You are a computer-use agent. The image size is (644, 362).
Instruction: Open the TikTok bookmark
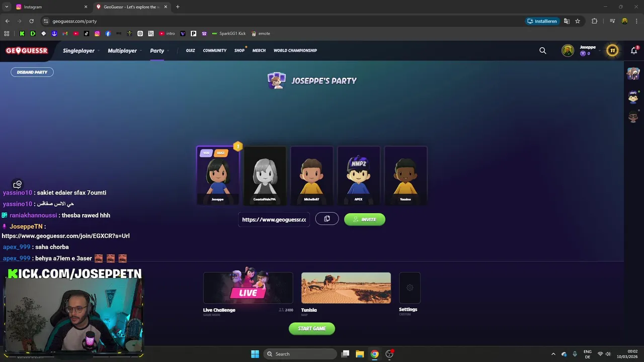tap(87, 34)
